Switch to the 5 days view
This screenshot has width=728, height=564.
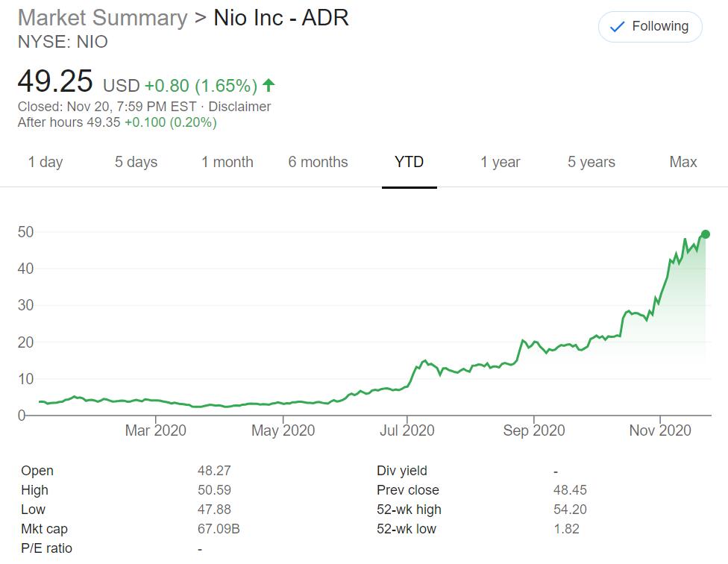(136, 162)
